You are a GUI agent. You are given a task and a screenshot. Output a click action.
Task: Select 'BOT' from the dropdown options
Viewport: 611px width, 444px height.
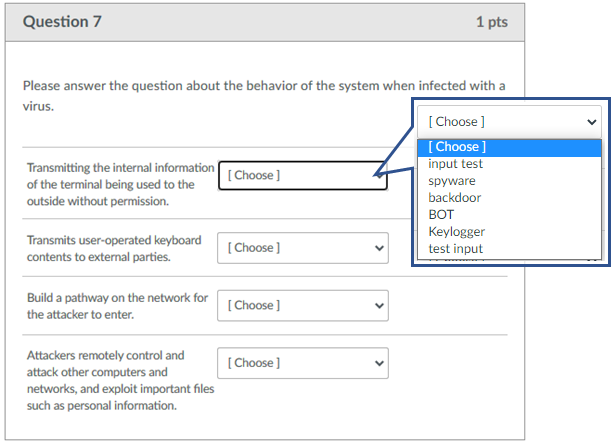441,215
